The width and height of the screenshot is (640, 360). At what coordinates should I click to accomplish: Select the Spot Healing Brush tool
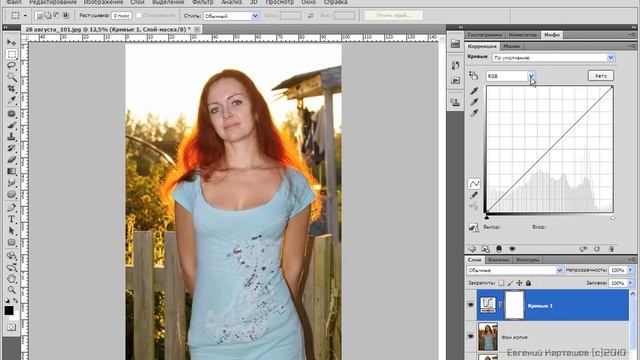[x=11, y=114]
